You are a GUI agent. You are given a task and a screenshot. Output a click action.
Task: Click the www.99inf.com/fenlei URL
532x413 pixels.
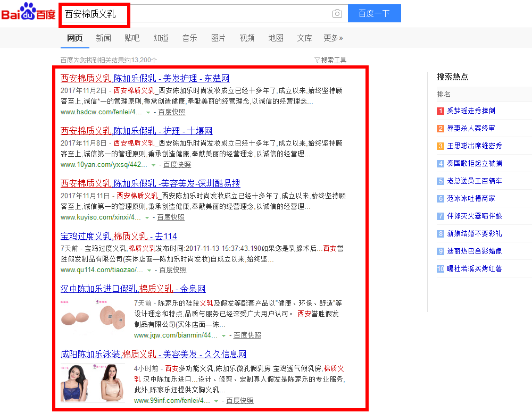pyautogui.click(x=172, y=401)
